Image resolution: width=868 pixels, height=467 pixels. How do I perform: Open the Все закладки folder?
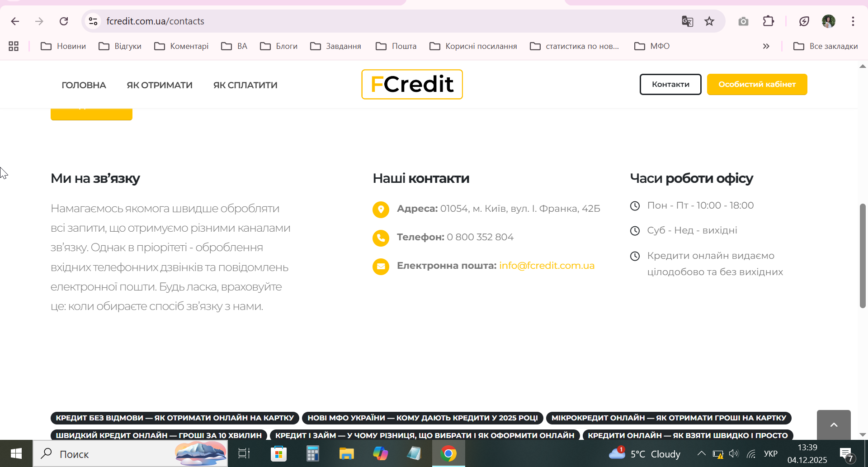pyautogui.click(x=826, y=46)
